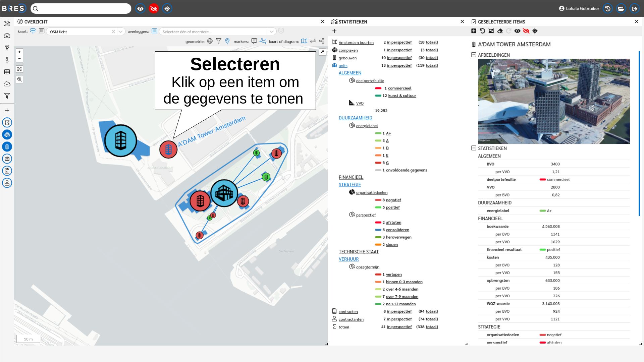Open the help question-mark icon in sidebar

coord(7,48)
